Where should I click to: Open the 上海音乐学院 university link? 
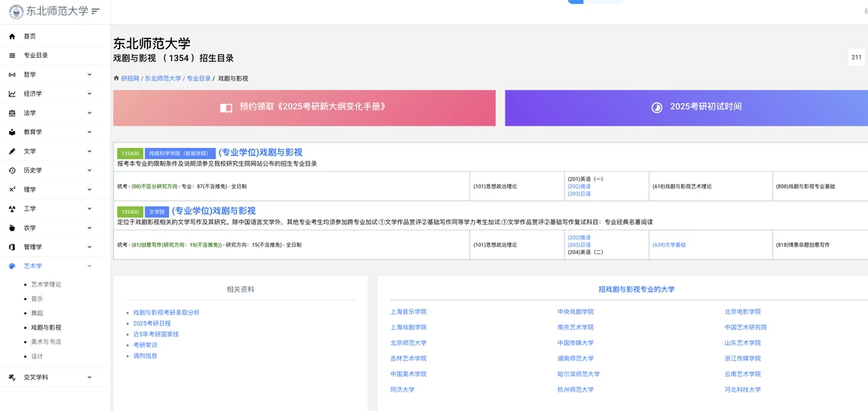[x=408, y=312]
